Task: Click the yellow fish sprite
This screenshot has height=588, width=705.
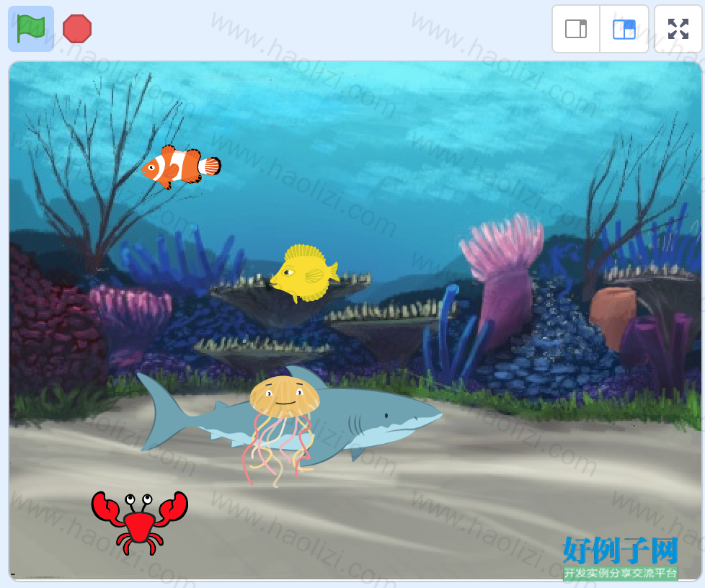Action: pos(304,273)
